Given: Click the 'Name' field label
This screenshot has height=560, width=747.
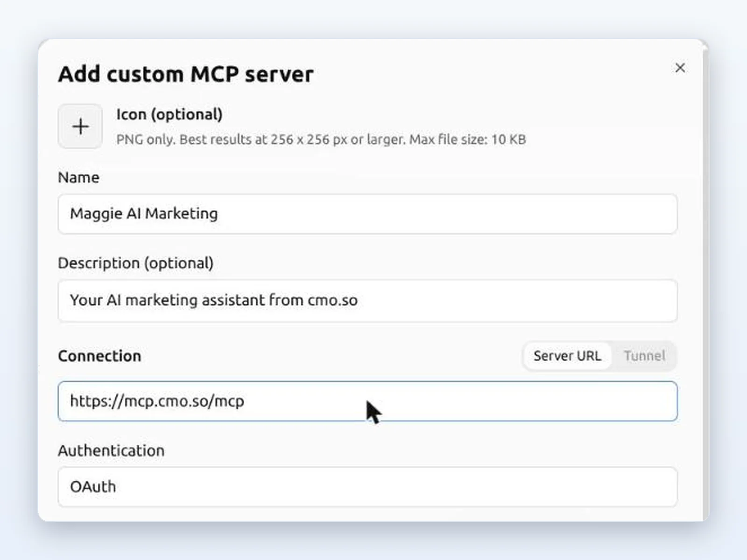Looking at the screenshot, I should 78,177.
